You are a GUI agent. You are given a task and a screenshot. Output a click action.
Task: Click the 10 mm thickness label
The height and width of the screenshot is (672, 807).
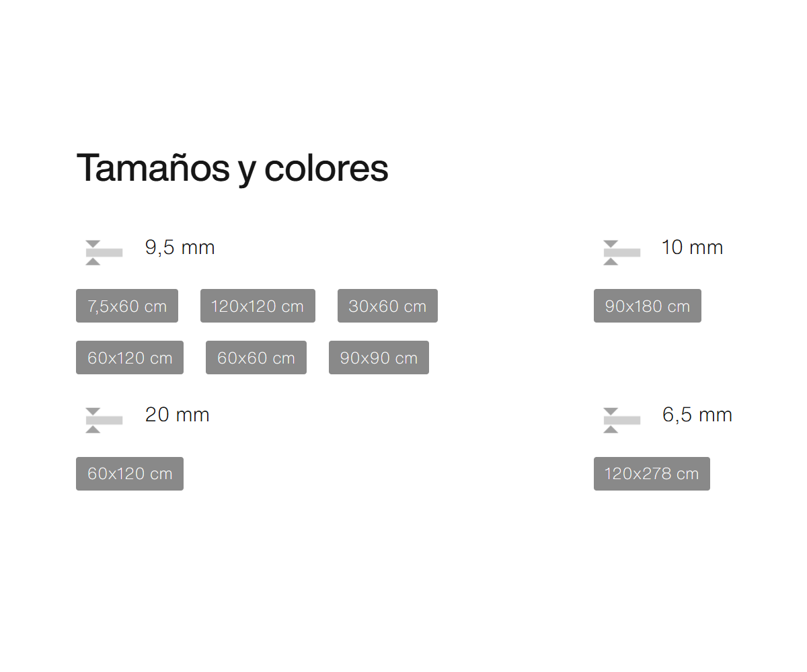point(692,248)
